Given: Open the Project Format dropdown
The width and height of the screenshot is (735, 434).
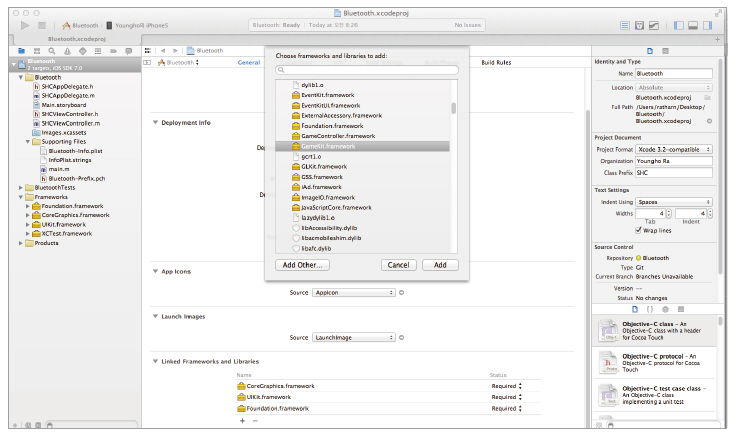Looking at the screenshot, I should pyautogui.click(x=674, y=148).
